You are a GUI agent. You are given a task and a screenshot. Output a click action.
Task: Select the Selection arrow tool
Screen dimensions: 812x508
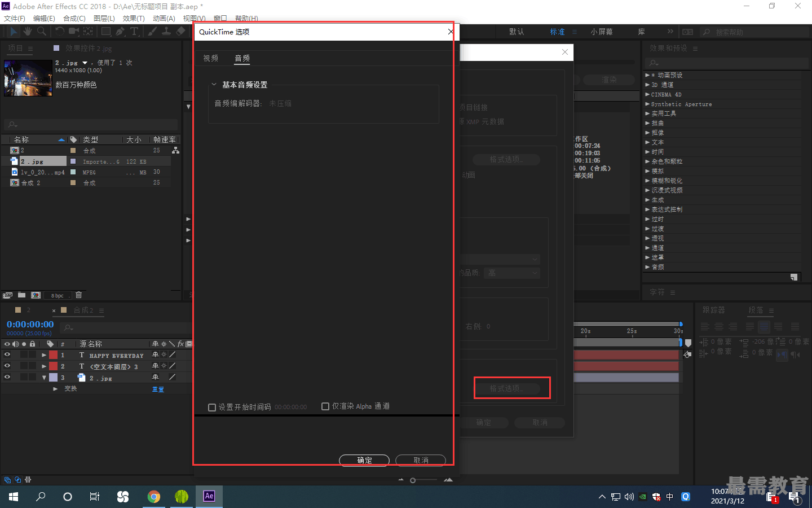(14, 32)
